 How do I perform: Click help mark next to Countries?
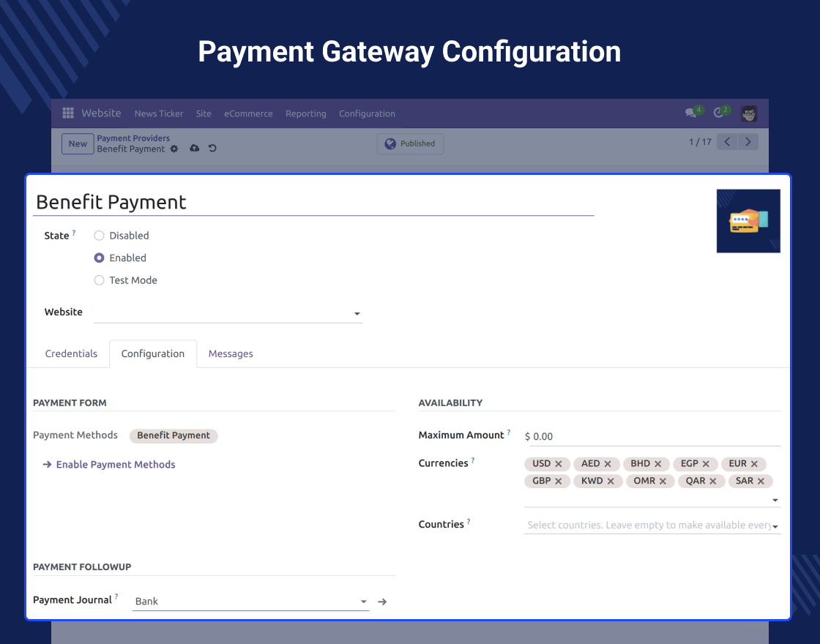[x=469, y=522]
